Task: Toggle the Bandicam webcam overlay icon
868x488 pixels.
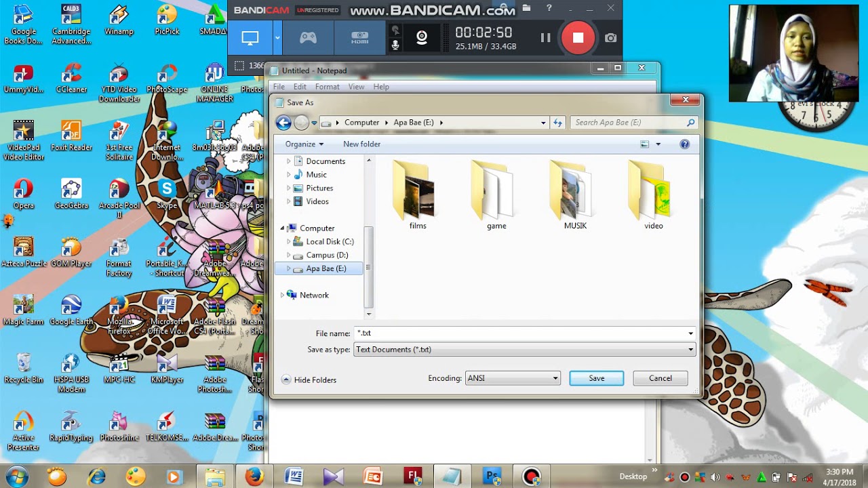Action: coord(422,38)
